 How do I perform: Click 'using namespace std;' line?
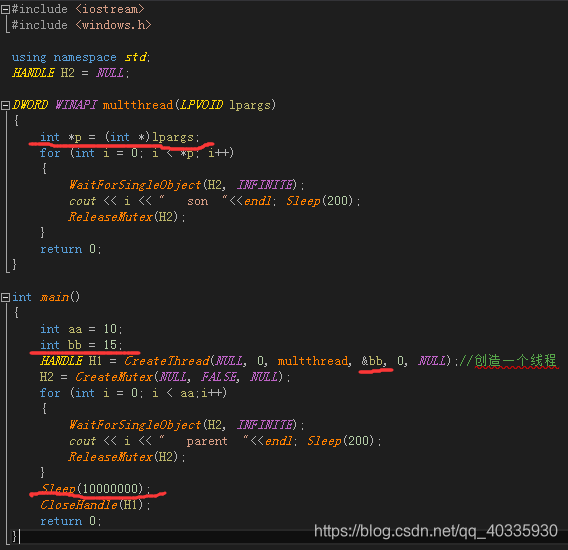tap(81, 57)
